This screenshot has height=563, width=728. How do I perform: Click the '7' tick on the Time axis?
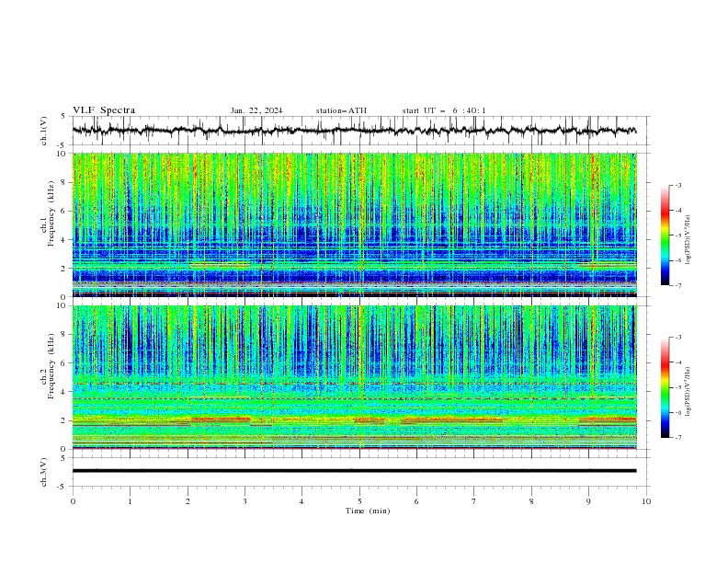pos(474,501)
